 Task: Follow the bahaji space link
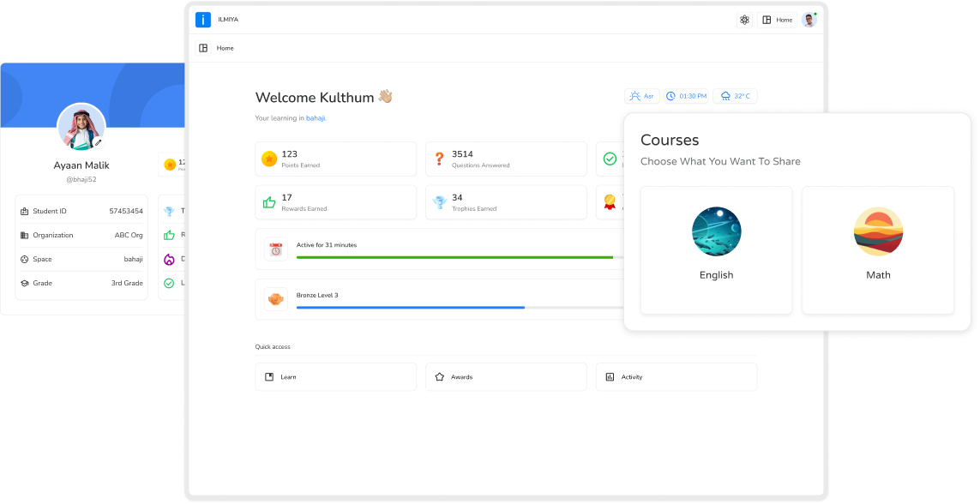tap(316, 118)
